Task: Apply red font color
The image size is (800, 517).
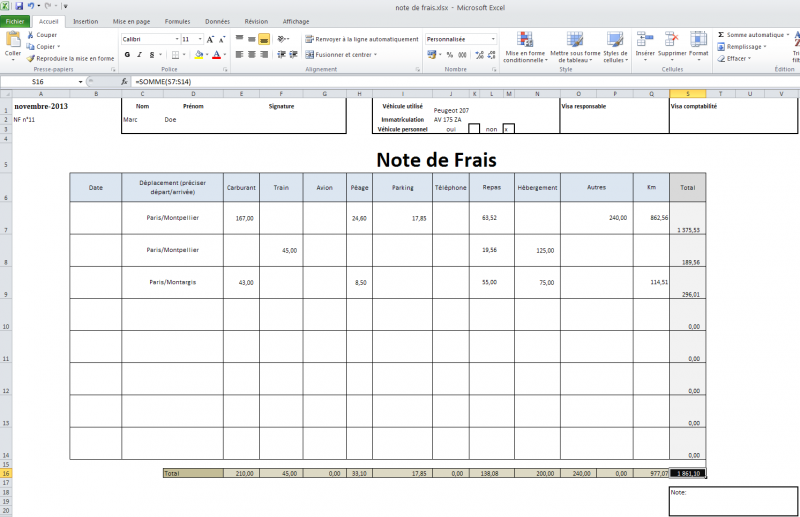Action: tap(216, 55)
